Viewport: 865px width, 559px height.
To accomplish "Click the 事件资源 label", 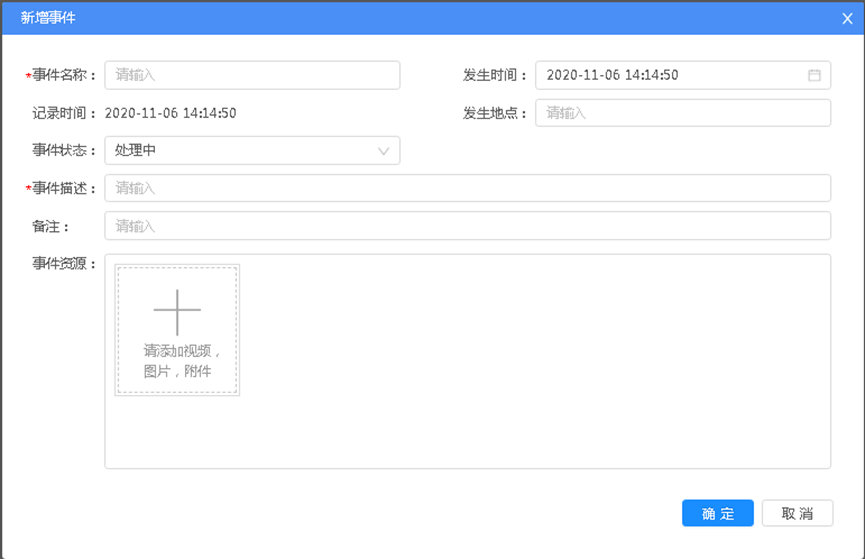I will click(63, 264).
